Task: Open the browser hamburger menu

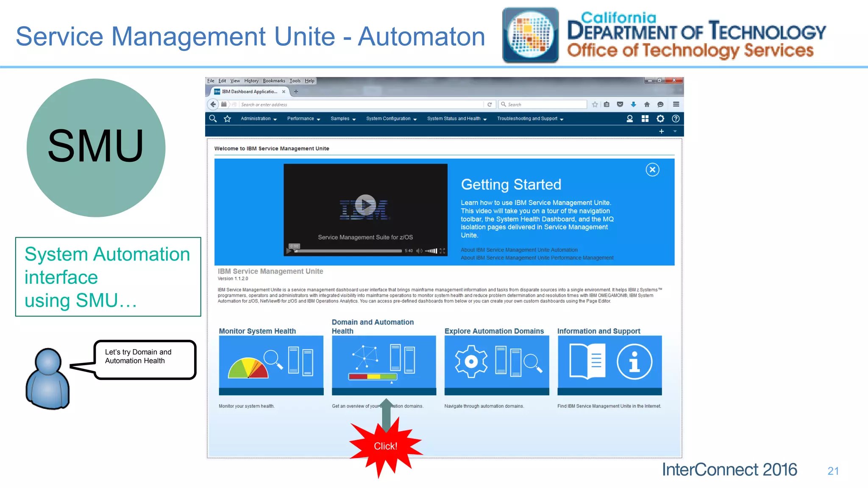Action: 676,104
